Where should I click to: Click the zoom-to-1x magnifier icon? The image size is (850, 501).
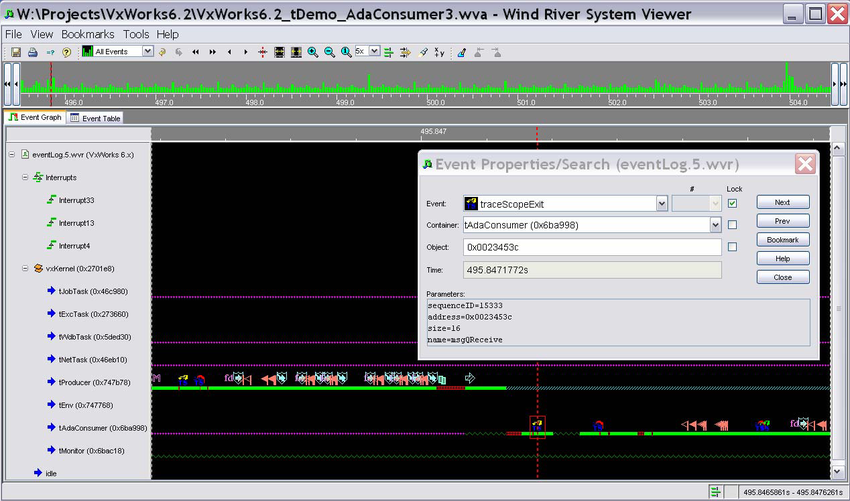(x=346, y=52)
